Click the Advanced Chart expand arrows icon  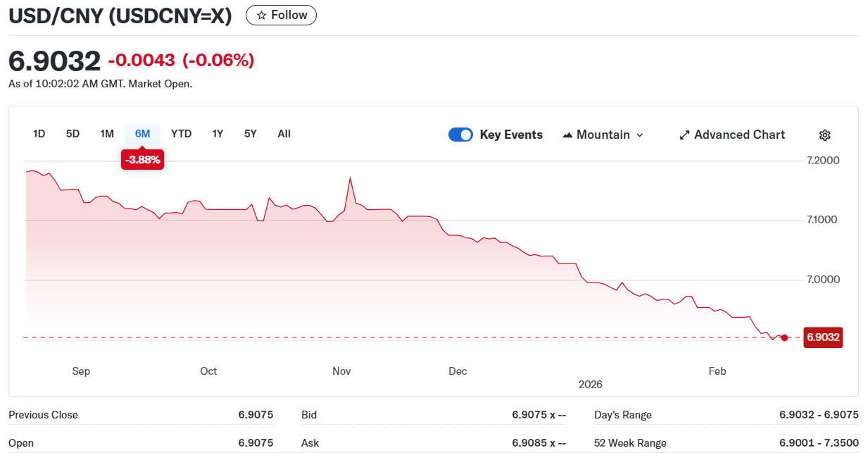click(684, 135)
